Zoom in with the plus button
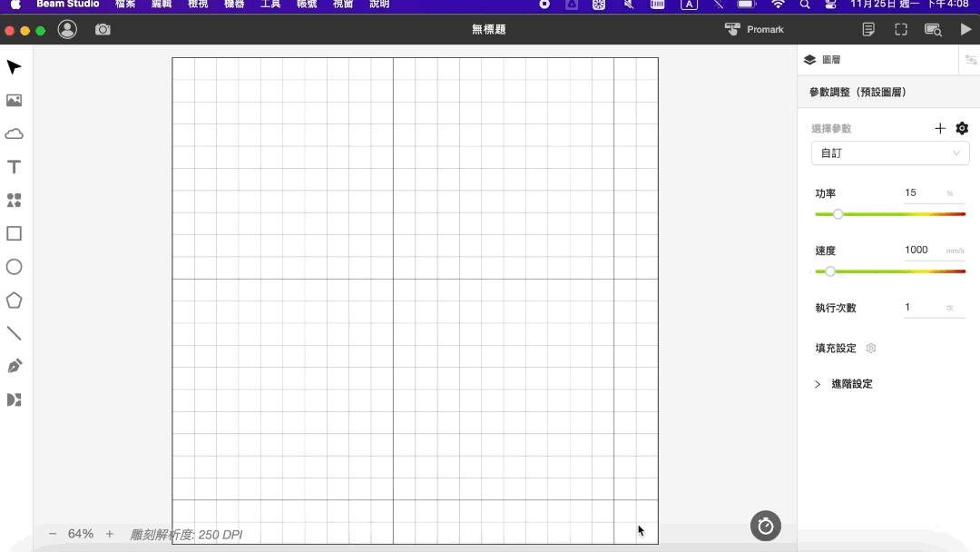The image size is (980, 552). point(110,534)
